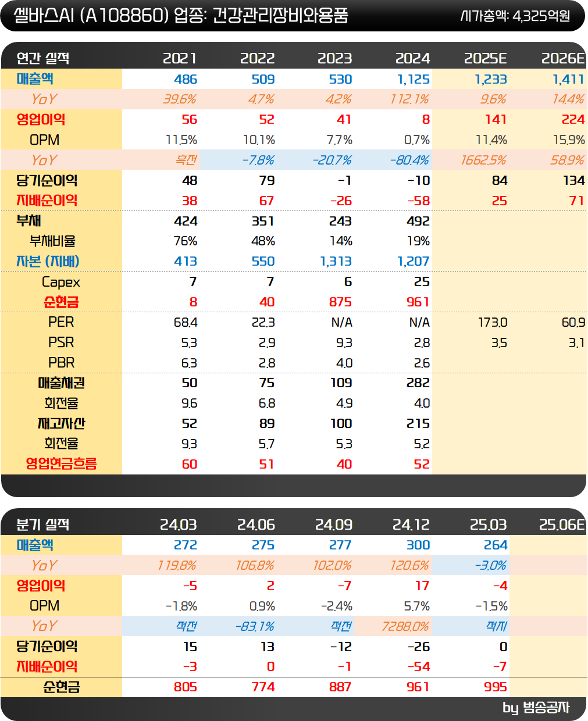Click YoY value 7288.0%

pyautogui.click(x=405, y=626)
